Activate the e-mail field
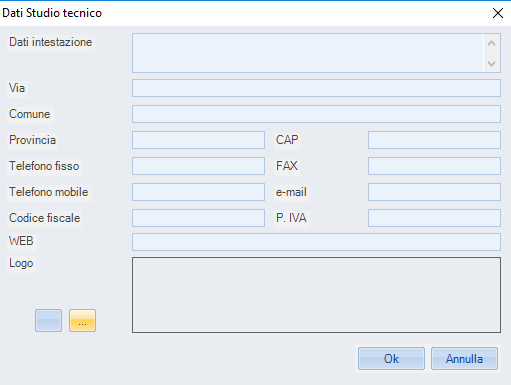 coord(434,192)
